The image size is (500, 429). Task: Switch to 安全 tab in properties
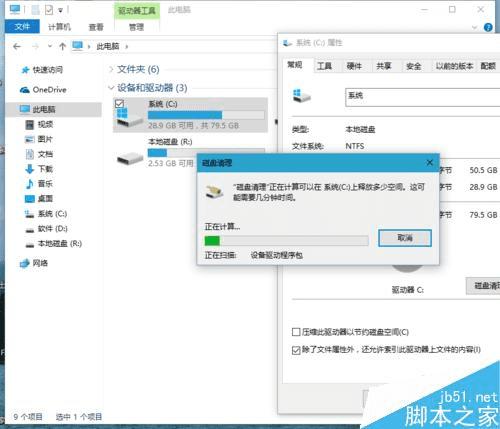tap(414, 66)
